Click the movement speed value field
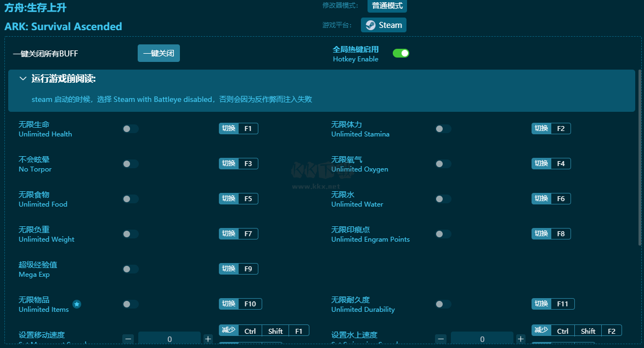 point(170,339)
